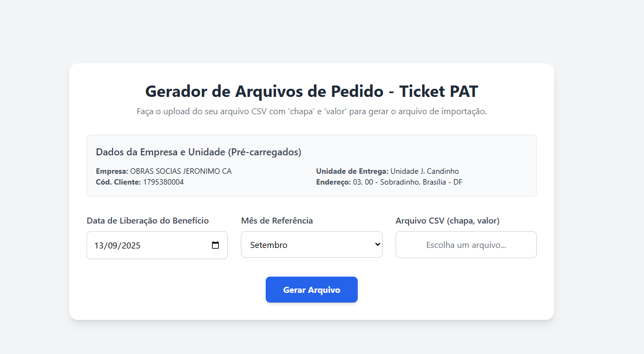
Task: Click the Gerar Arquivo button
Action: tap(311, 290)
